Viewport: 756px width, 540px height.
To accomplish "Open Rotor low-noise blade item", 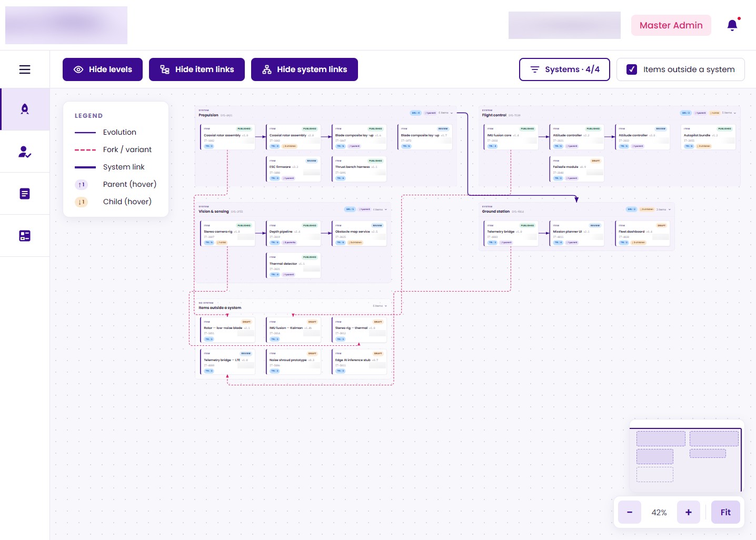I will 227,330.
